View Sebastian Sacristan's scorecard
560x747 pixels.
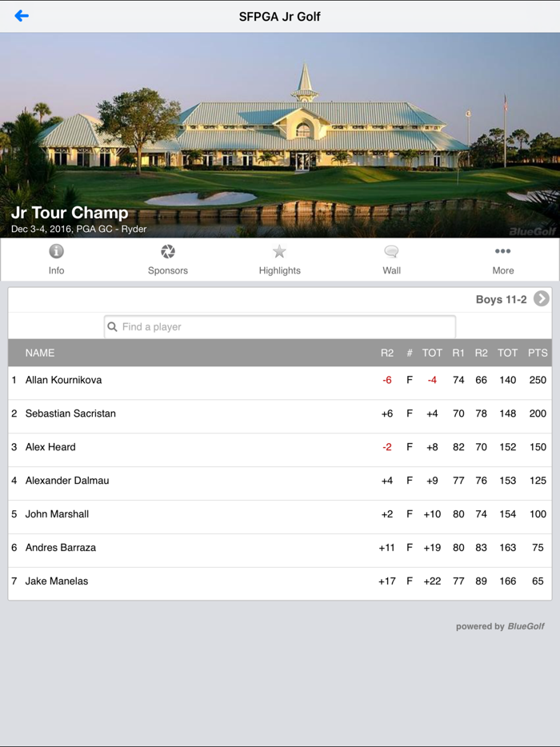click(x=240, y=413)
